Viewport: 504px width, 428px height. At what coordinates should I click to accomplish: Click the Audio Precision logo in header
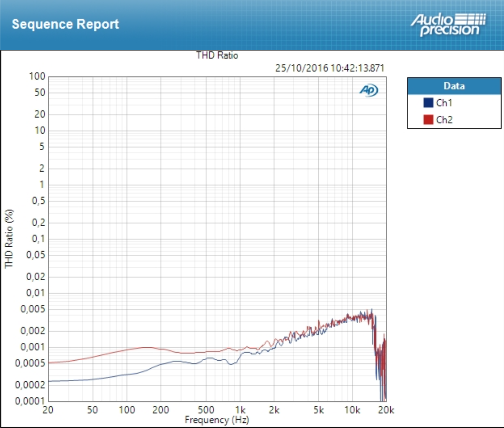click(448, 25)
